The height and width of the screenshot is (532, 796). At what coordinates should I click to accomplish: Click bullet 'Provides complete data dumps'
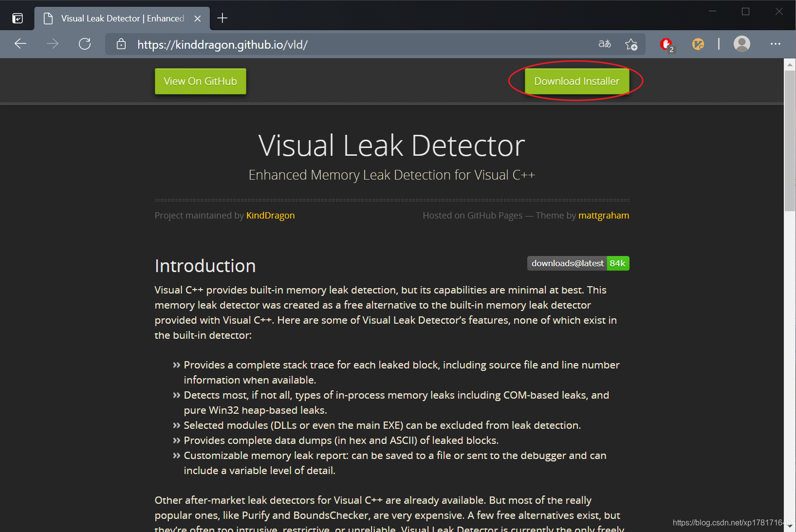(341, 440)
